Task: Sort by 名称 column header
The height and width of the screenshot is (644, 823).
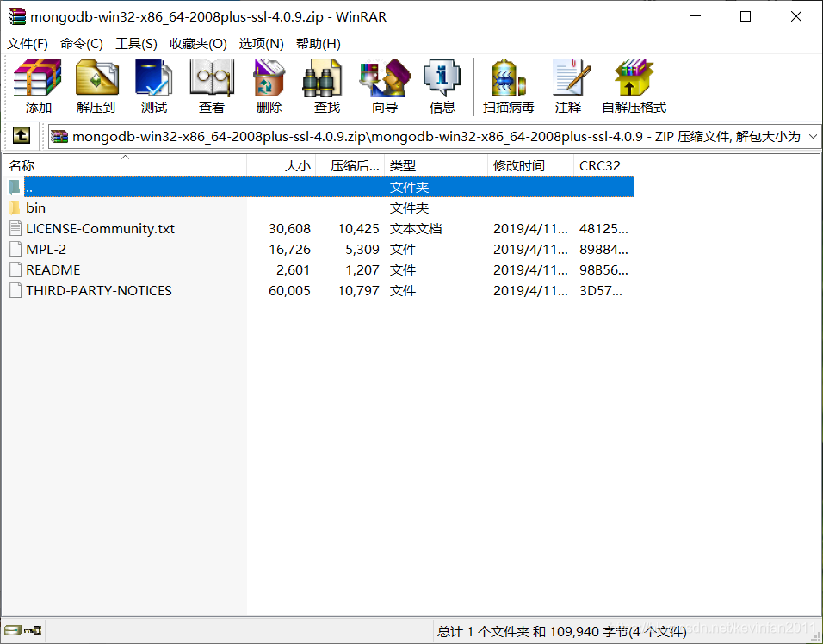Action: click(x=125, y=166)
